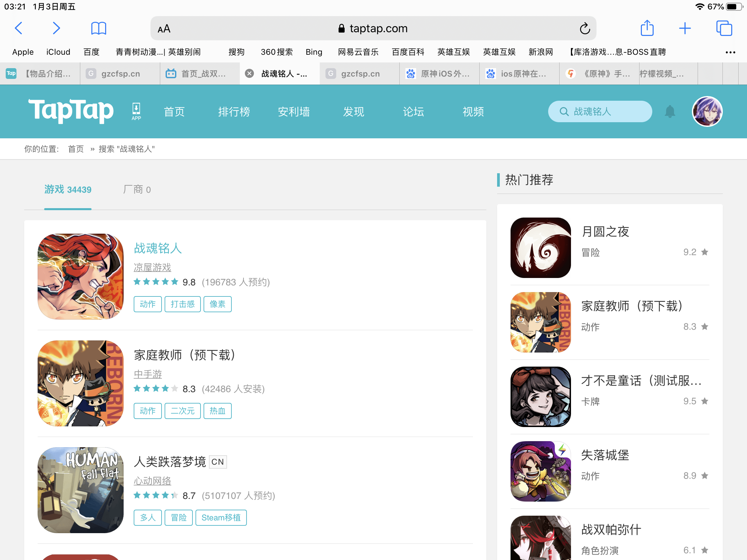This screenshot has width=747, height=560.
Task: Switch to the 游戏 34439 results tab
Action: pos(68,190)
